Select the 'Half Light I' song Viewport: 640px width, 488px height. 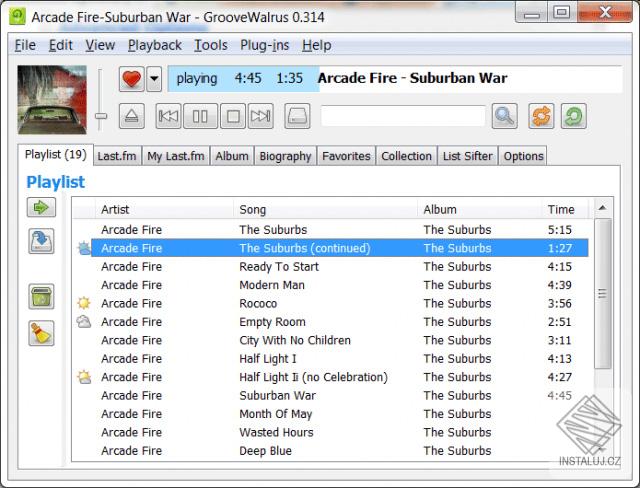[x=331, y=359]
